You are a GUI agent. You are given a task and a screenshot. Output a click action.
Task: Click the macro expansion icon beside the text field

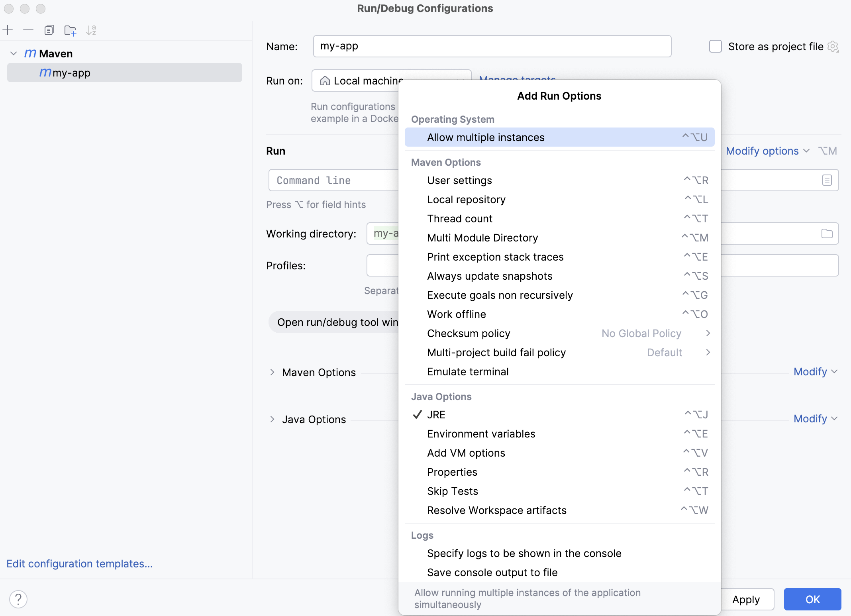click(827, 180)
